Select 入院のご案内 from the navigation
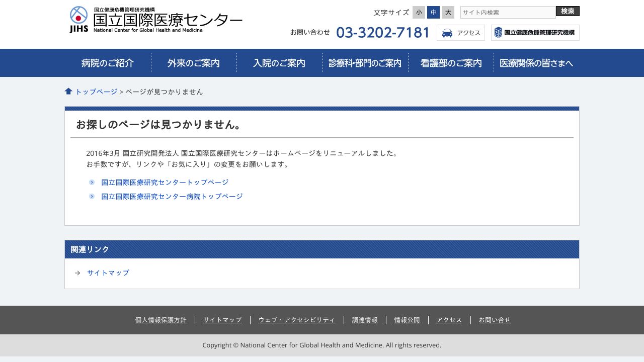This screenshot has height=362, width=644. [x=279, y=63]
